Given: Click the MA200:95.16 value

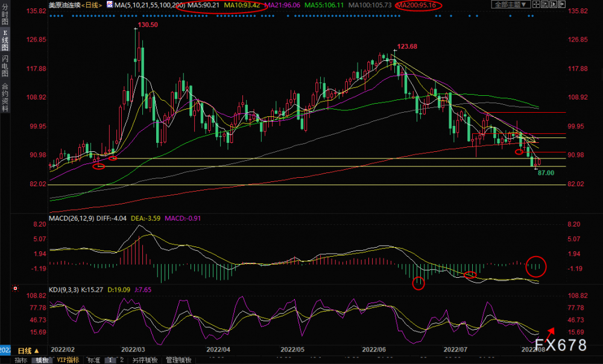Looking at the screenshot, I should point(415,5).
